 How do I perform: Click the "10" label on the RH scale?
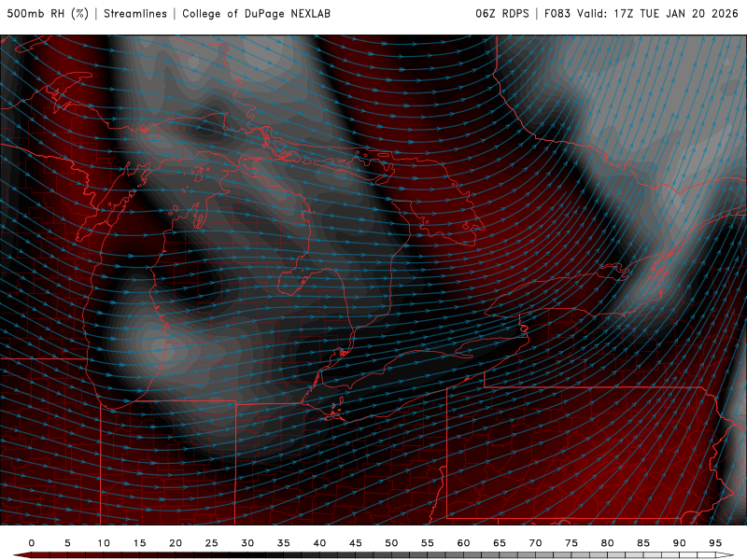click(104, 543)
